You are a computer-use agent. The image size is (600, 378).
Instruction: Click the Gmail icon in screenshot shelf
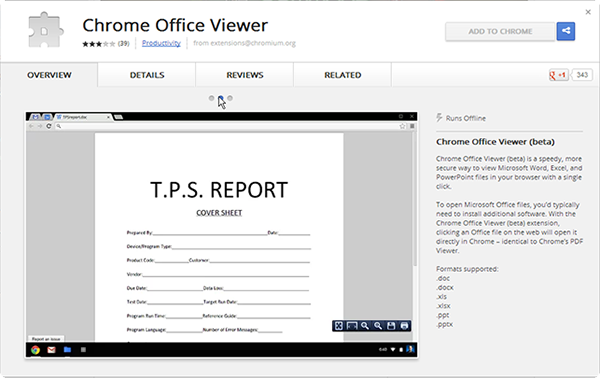(x=51, y=350)
